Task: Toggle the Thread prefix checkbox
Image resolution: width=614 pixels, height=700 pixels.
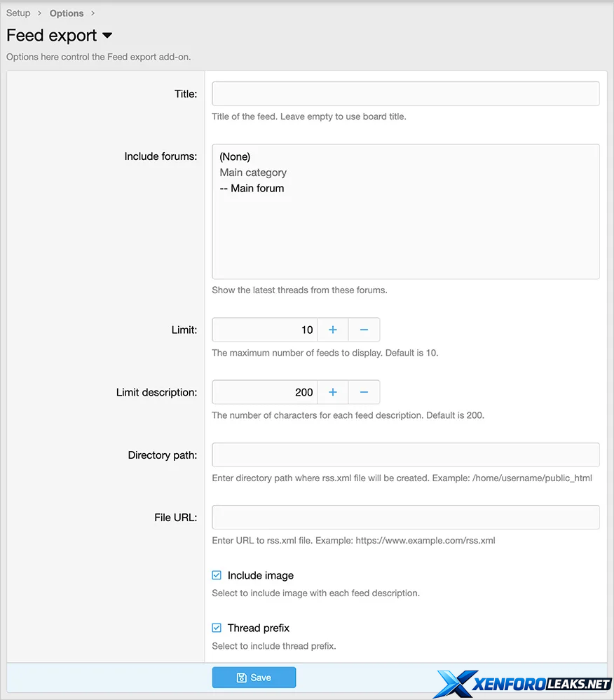Action: 217,628
